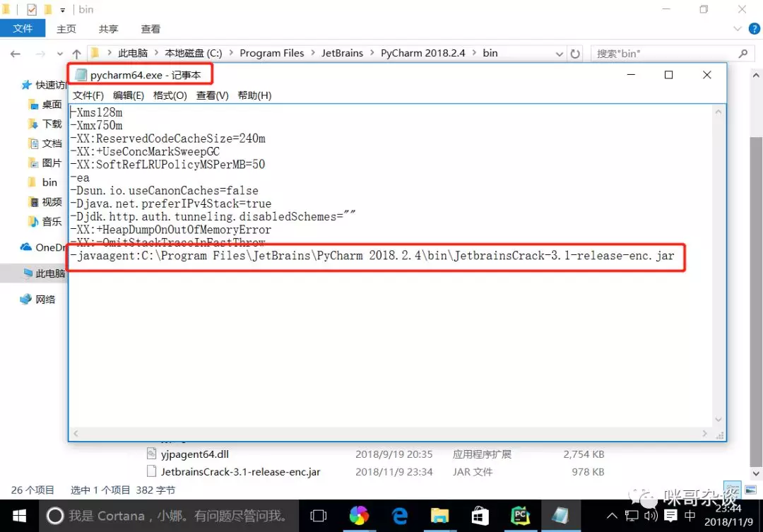Open Action Center notifications icon
The width and height of the screenshot is (763, 532).
coord(670,516)
